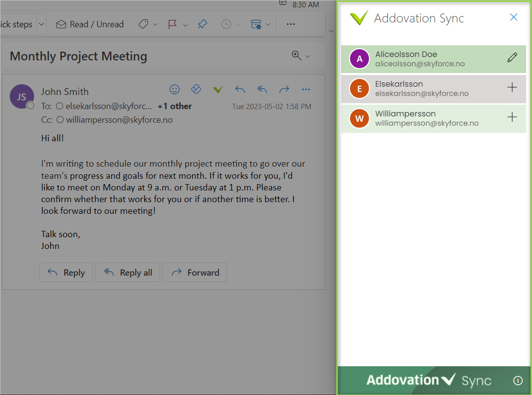This screenshot has width=532, height=395.
Task: Click the Forward button below message
Action: (195, 272)
